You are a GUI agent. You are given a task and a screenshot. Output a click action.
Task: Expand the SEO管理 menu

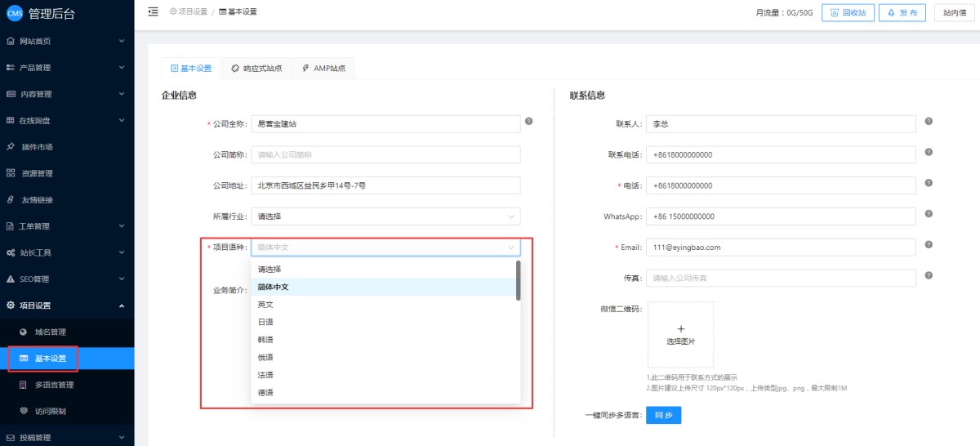(x=67, y=279)
